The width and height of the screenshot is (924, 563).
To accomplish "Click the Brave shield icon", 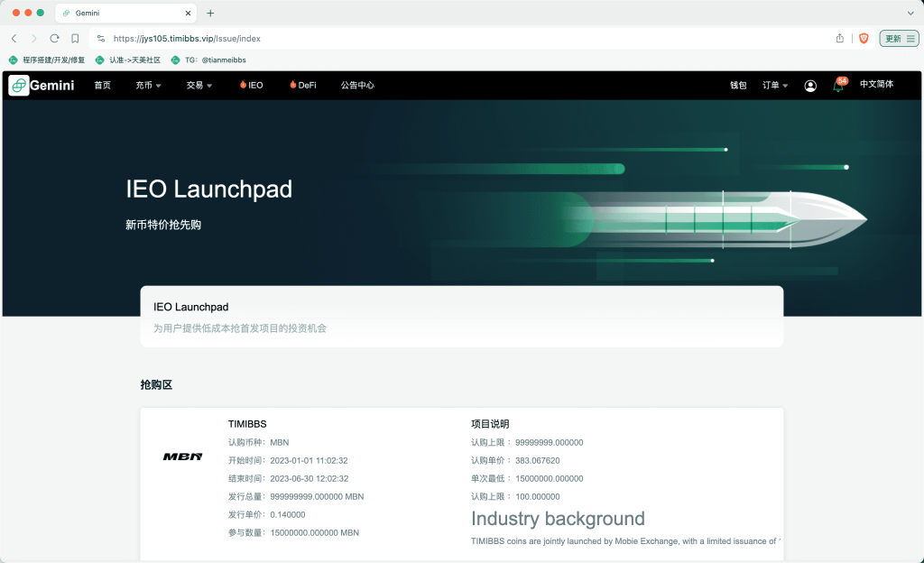I will [x=864, y=38].
